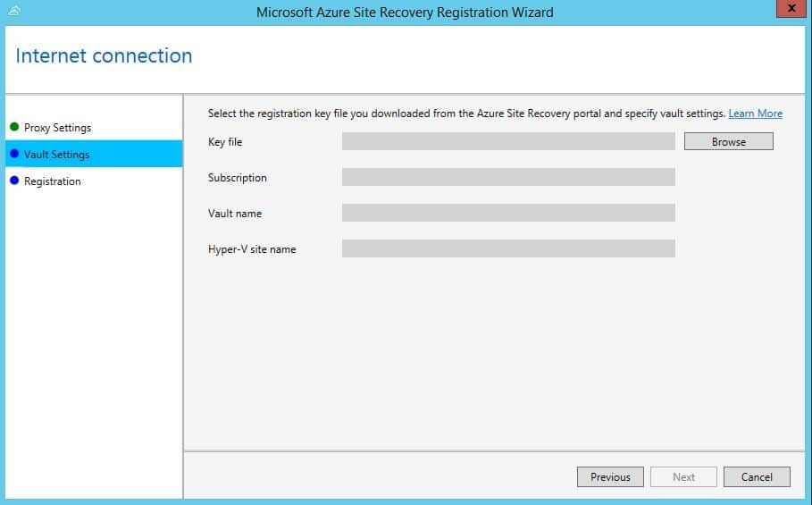Select the Hyper-V site name field
812x505 pixels.
pos(508,248)
